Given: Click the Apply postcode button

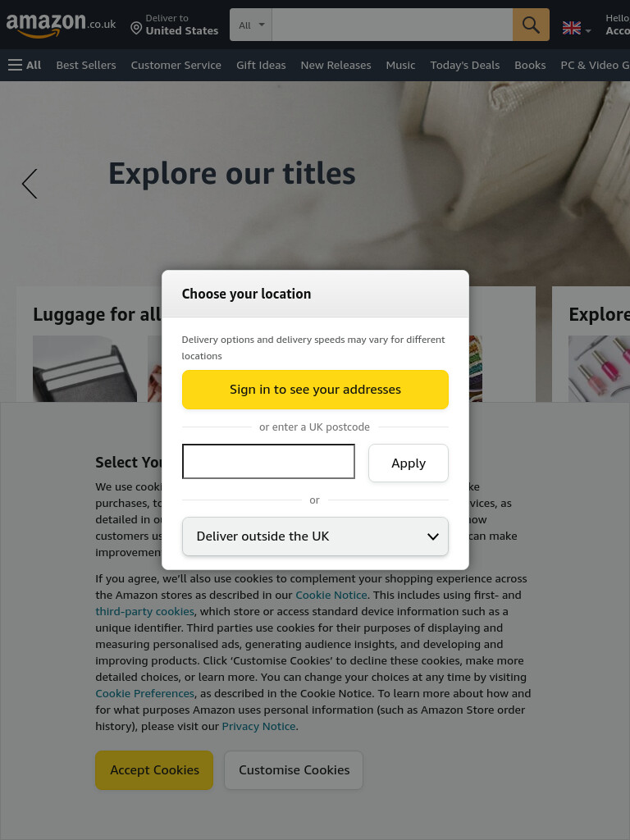Looking at the screenshot, I should 409,463.
